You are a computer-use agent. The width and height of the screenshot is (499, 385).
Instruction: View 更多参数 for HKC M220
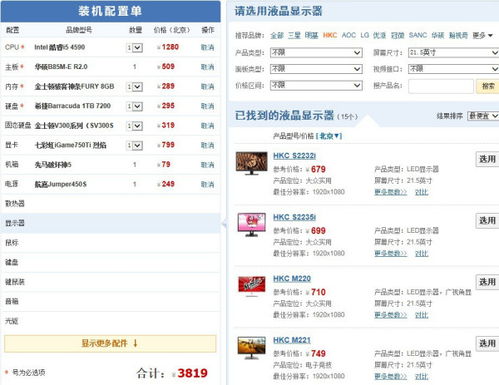pos(390,315)
